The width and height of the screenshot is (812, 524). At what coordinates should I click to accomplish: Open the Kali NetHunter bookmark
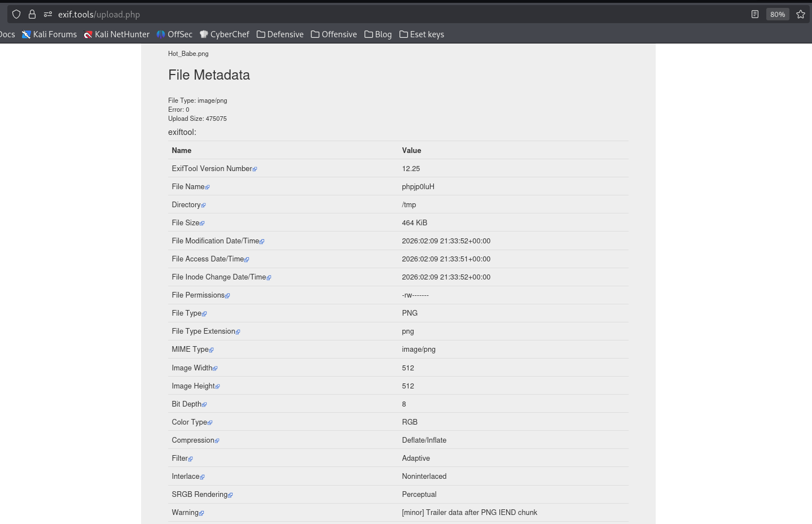click(117, 34)
